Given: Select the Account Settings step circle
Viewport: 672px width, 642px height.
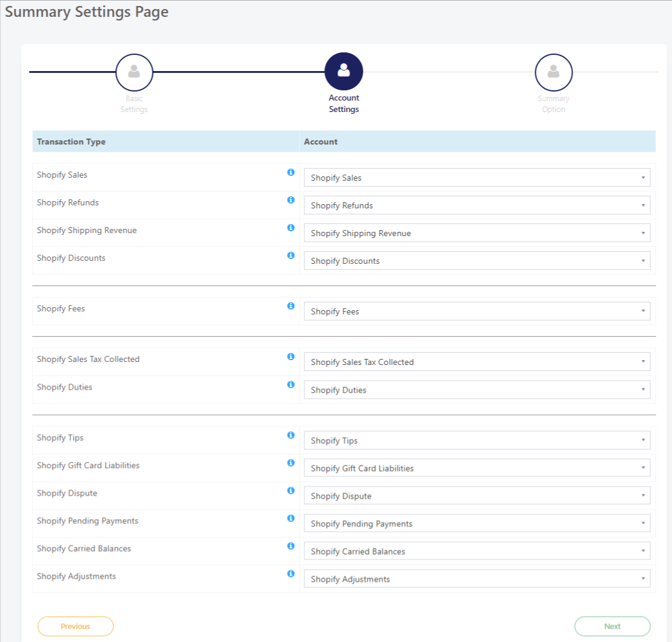Looking at the screenshot, I should tap(344, 72).
